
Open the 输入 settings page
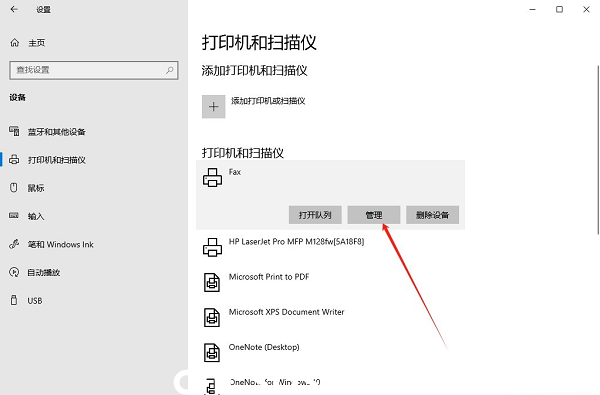tap(36, 216)
